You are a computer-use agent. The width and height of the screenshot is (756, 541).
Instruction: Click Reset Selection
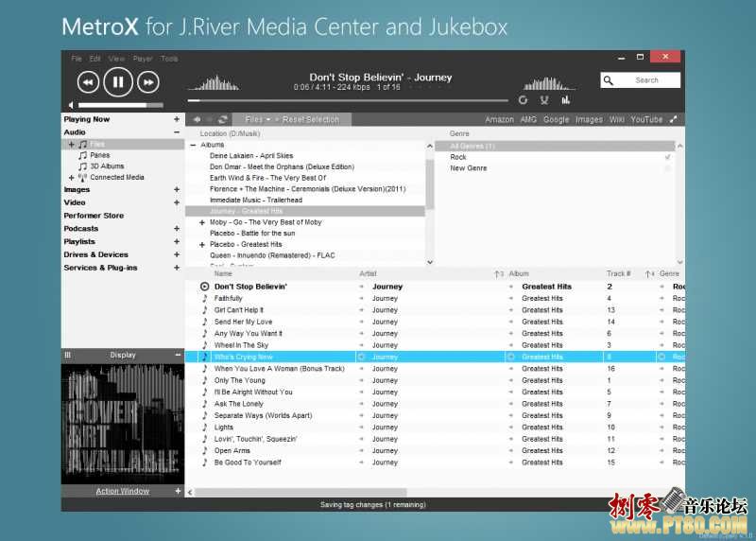[311, 119]
